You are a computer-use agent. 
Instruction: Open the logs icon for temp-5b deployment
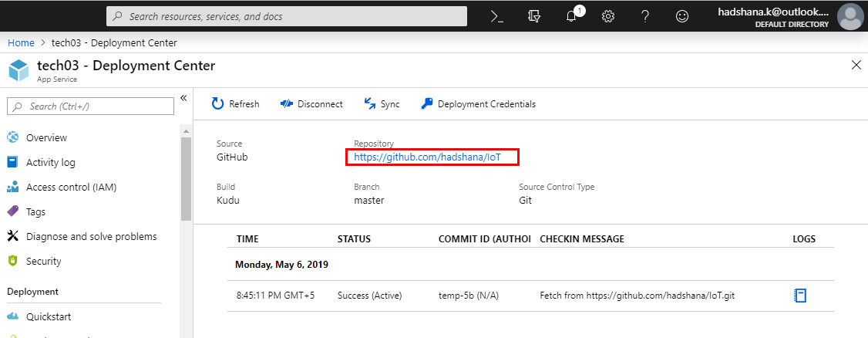click(800, 296)
